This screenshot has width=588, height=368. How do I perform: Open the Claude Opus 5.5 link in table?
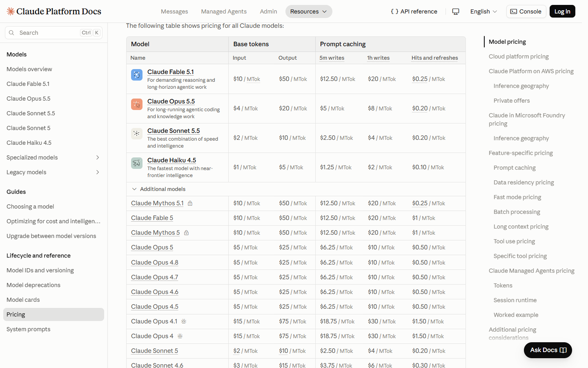171,101
